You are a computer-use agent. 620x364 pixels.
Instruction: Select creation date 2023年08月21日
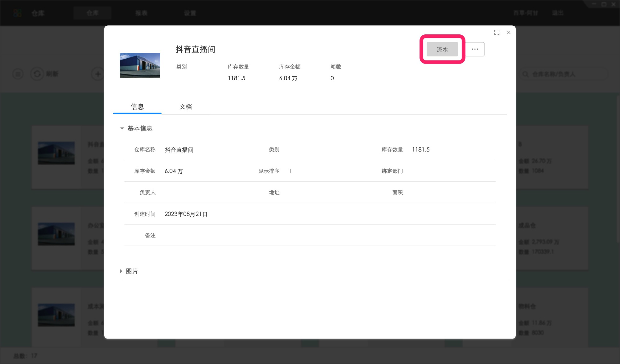tap(186, 214)
